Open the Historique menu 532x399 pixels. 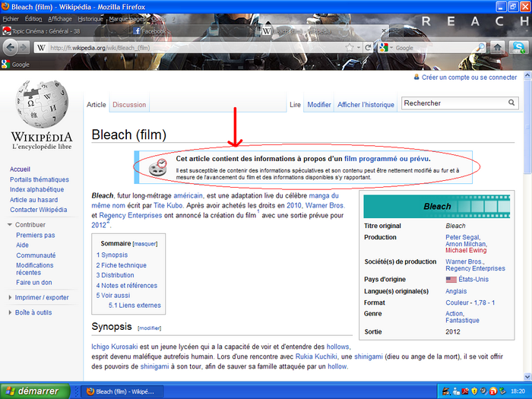coord(90,19)
